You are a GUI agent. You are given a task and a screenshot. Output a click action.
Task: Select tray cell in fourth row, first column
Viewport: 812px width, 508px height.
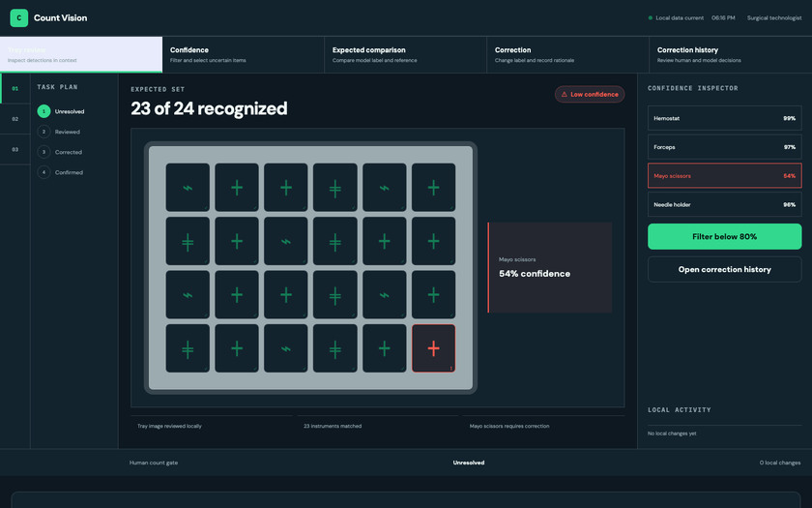(x=188, y=348)
